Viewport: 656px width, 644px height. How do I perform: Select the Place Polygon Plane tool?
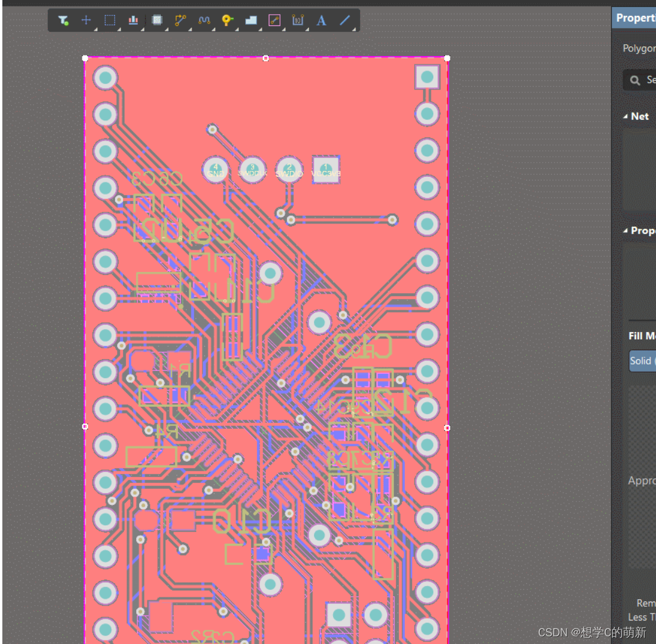pyautogui.click(x=251, y=20)
